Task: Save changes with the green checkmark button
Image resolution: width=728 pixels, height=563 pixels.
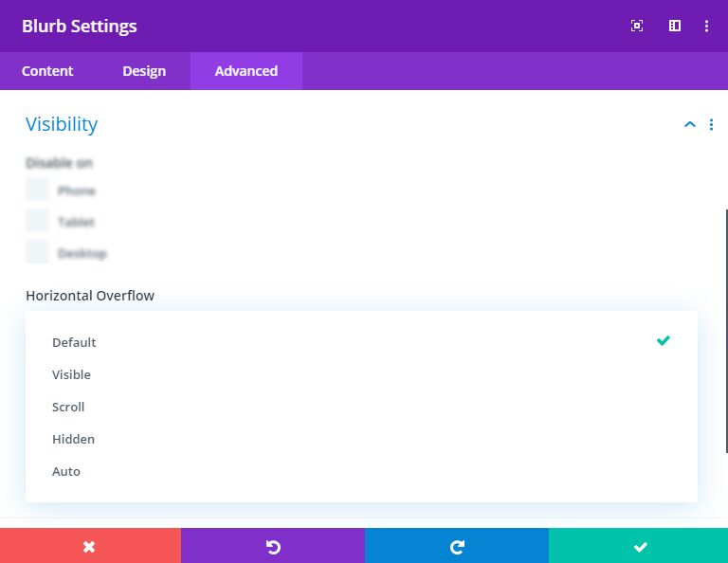Action: point(638,546)
